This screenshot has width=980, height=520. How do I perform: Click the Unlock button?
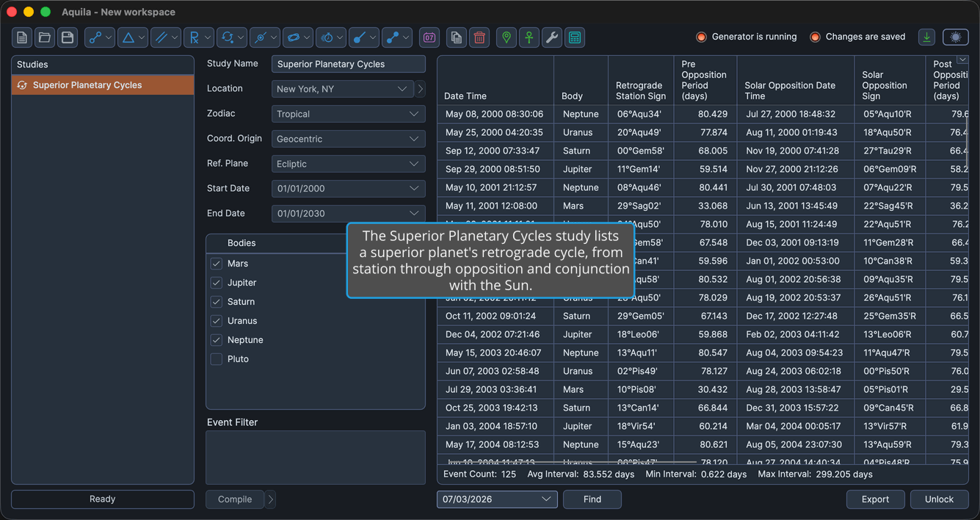click(940, 499)
